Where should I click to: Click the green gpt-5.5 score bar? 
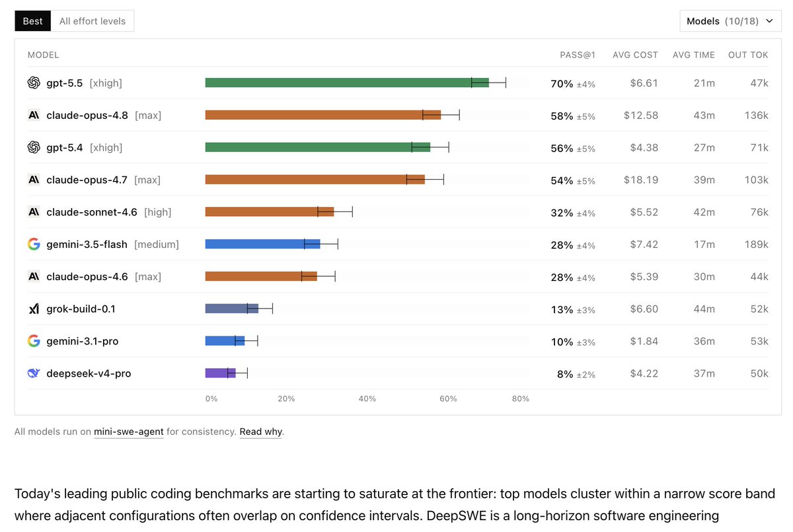click(347, 83)
